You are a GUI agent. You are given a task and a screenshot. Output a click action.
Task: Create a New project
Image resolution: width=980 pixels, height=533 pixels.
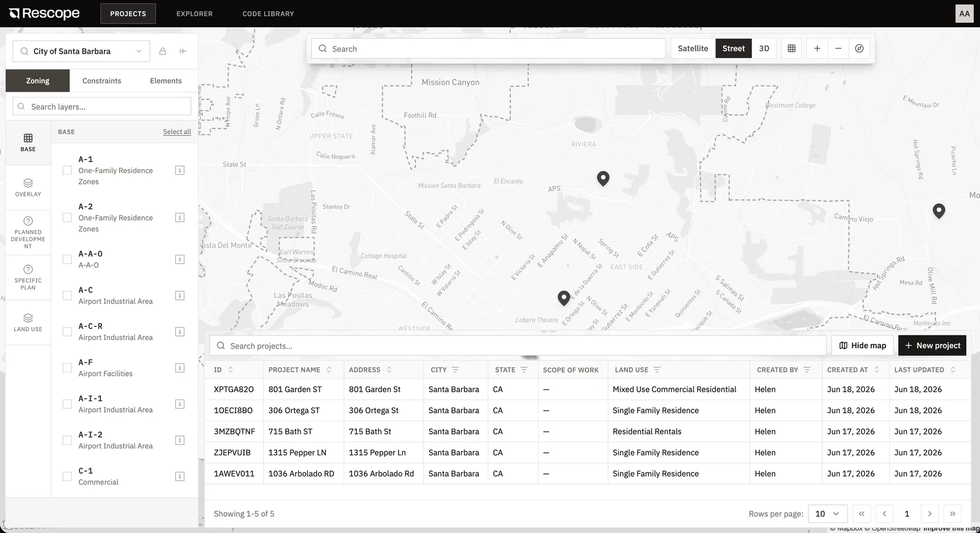click(932, 346)
